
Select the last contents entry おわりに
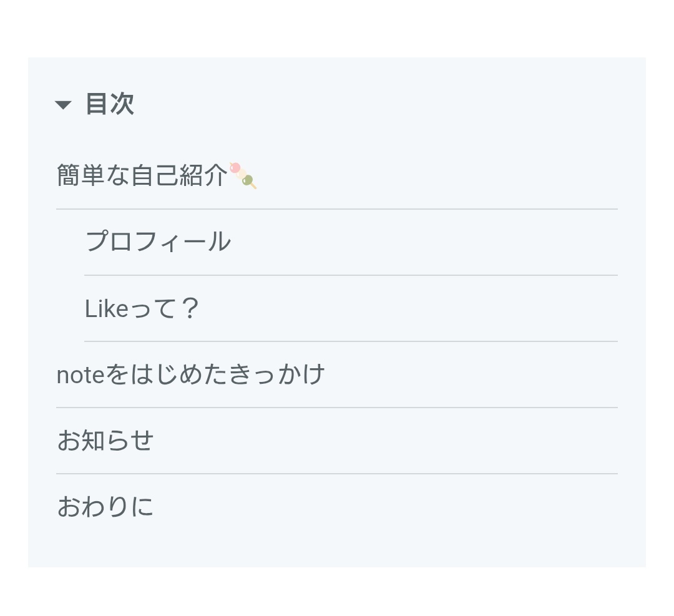pyautogui.click(x=105, y=507)
